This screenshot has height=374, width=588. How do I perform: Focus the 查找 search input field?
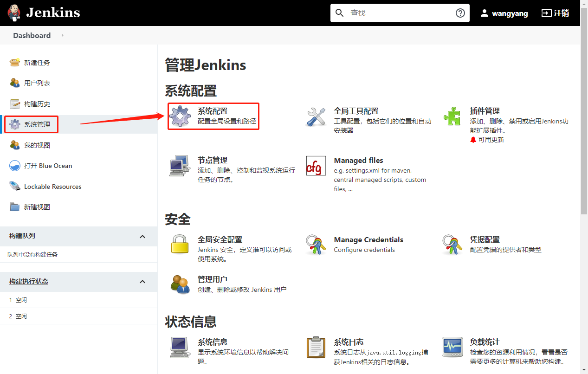[x=401, y=13]
